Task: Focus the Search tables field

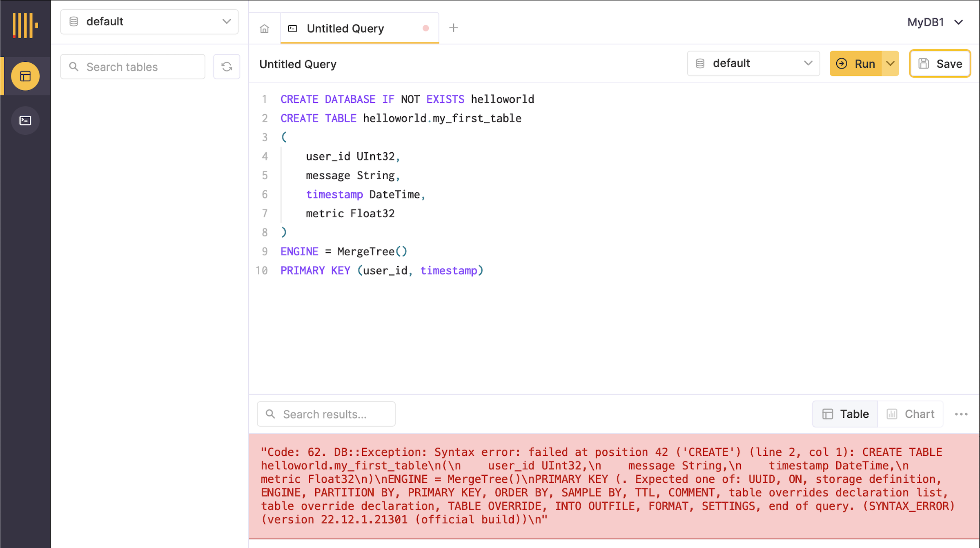Action: [133, 67]
